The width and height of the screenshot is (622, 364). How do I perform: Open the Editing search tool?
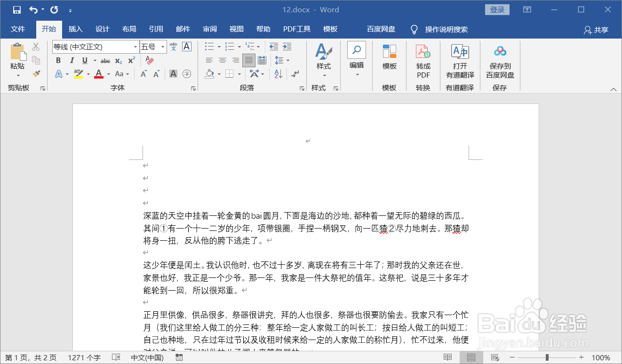tap(357, 59)
